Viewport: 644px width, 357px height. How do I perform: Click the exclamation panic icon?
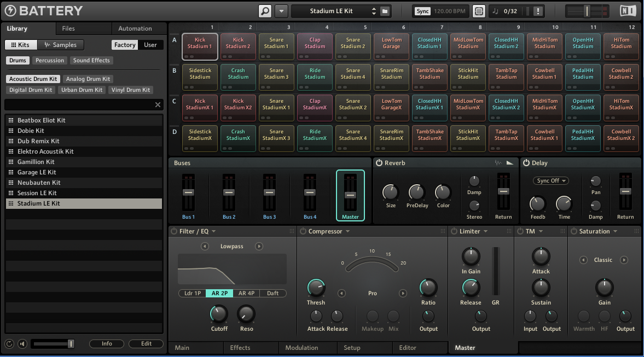(x=538, y=11)
